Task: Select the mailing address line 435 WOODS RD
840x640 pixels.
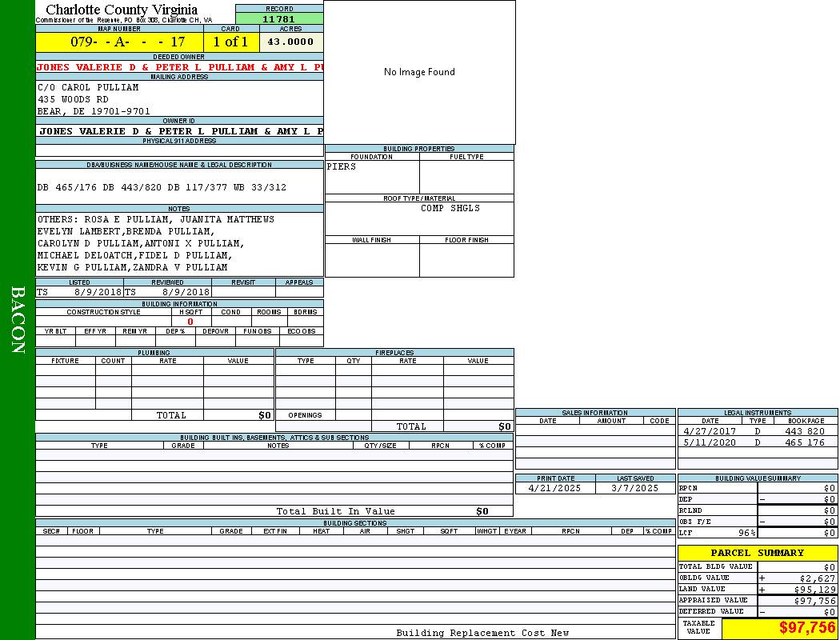Action: pos(74,99)
